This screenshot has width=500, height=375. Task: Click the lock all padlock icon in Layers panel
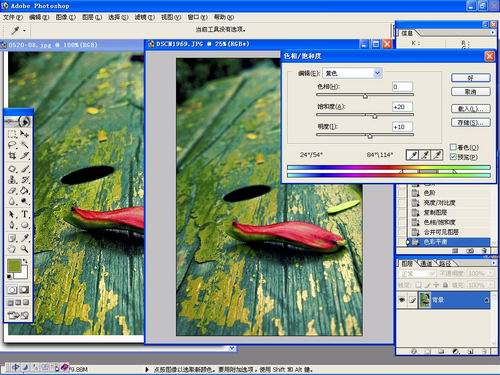pyautogui.click(x=445, y=285)
